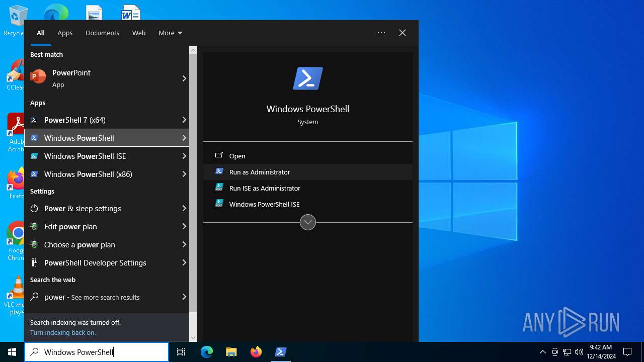Expand Edit power plan arrow
This screenshot has width=644, height=362.
[184, 226]
